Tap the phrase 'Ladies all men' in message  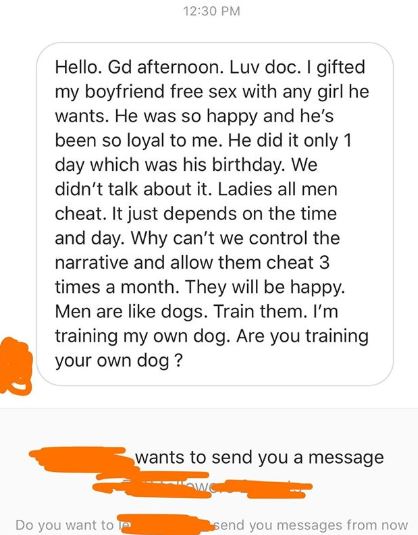(277, 189)
